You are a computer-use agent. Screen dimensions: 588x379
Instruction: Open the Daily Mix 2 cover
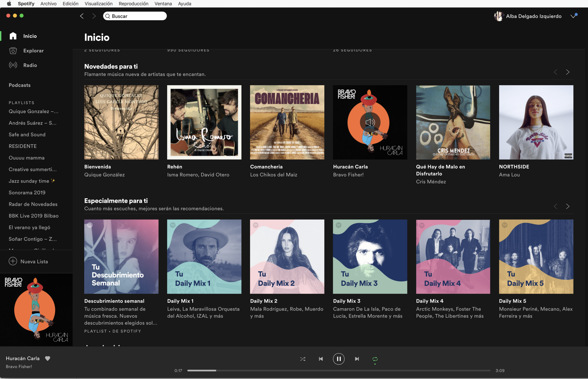click(287, 257)
